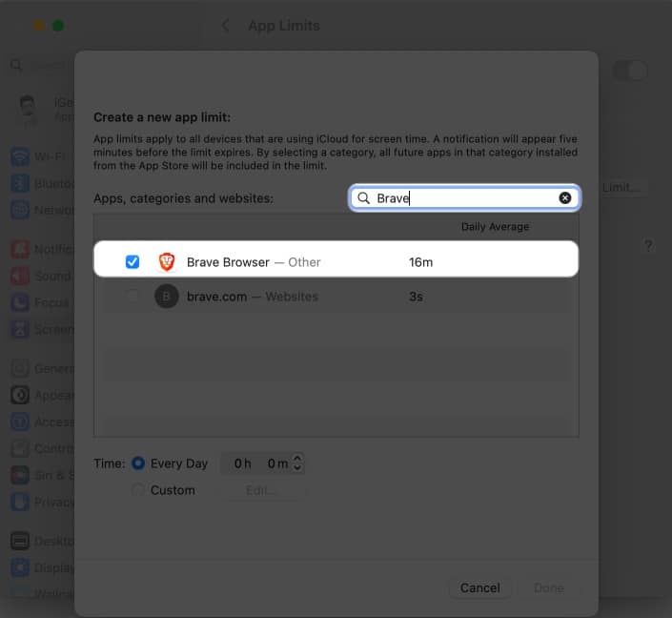Screen dimensions: 672x618
Task: Open Accessibility settings in sidebar
Action: pos(41,422)
